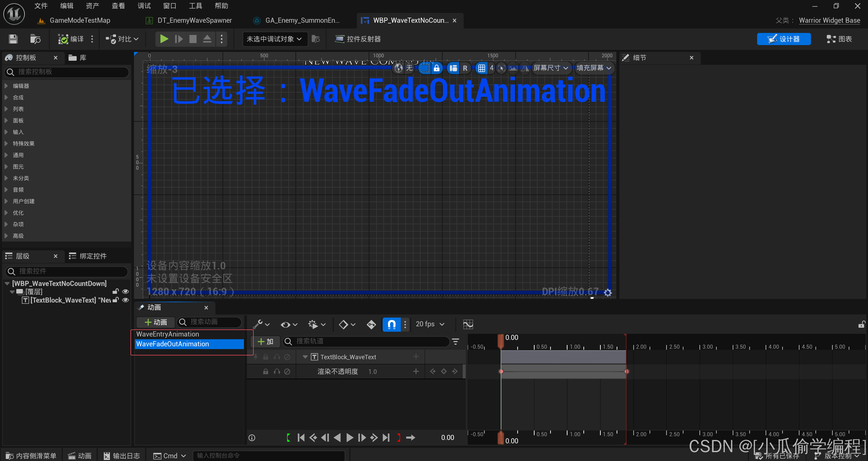Click the green play simulation button

(x=164, y=39)
